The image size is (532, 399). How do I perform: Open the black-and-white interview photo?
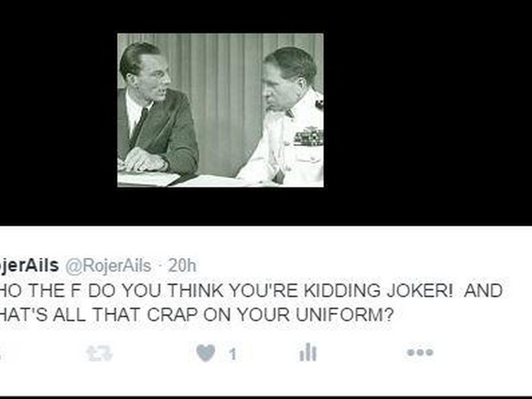220,110
